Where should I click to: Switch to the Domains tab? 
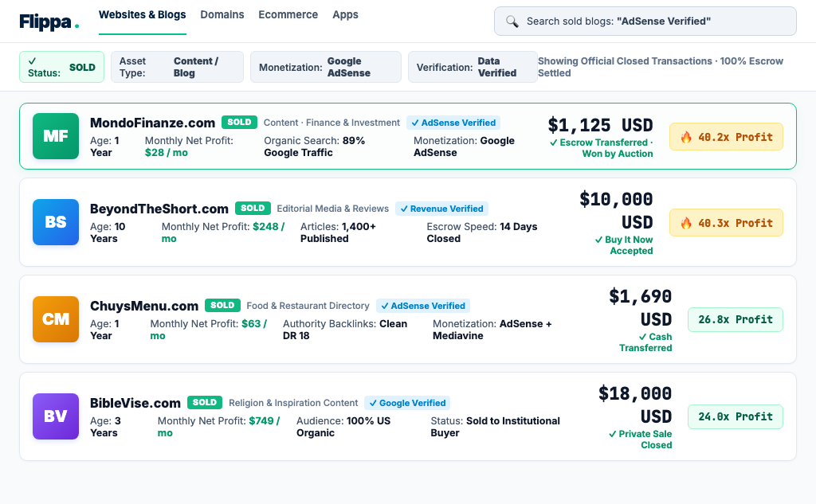click(222, 14)
